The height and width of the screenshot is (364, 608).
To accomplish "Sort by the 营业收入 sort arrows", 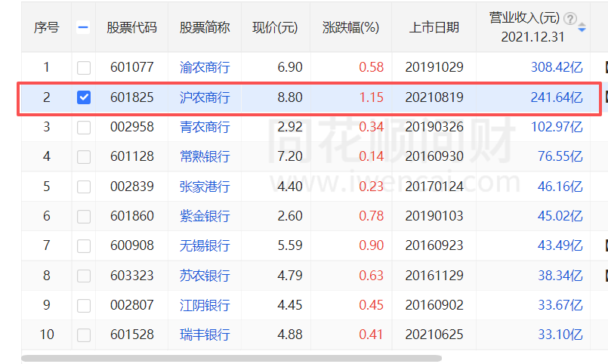I will tap(582, 27).
